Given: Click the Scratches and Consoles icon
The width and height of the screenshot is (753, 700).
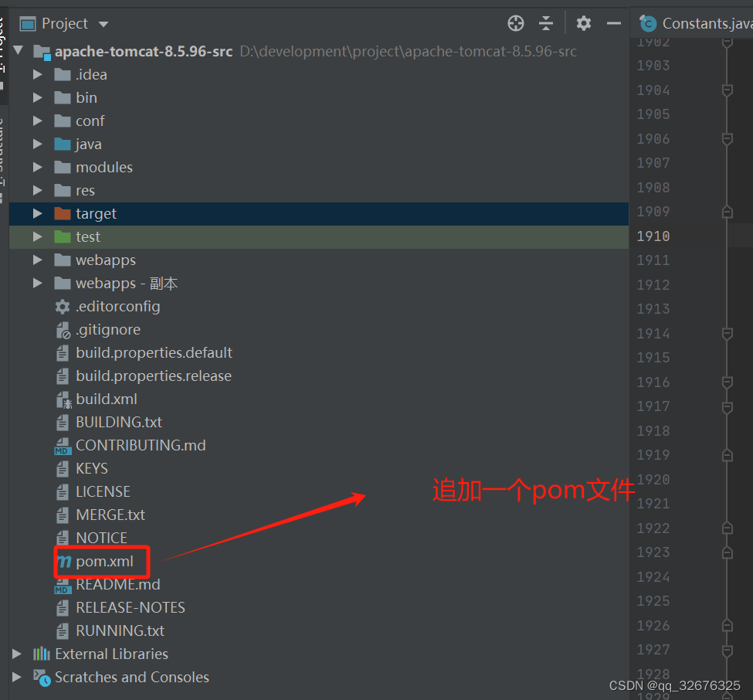Looking at the screenshot, I should pyautogui.click(x=40, y=678).
